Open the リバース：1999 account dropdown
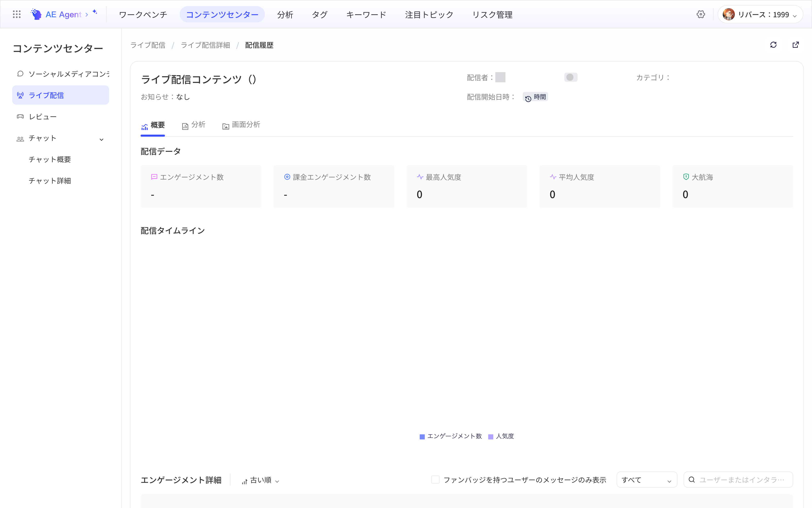The width and height of the screenshot is (812, 508). [x=760, y=14]
